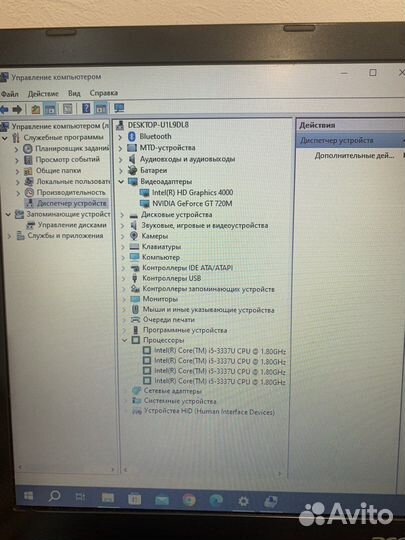Click the Батареи battery icon
The width and height of the screenshot is (405, 540).
[x=133, y=170]
